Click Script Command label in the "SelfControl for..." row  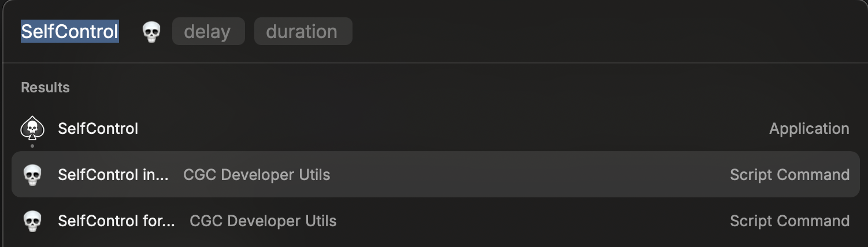click(x=789, y=221)
